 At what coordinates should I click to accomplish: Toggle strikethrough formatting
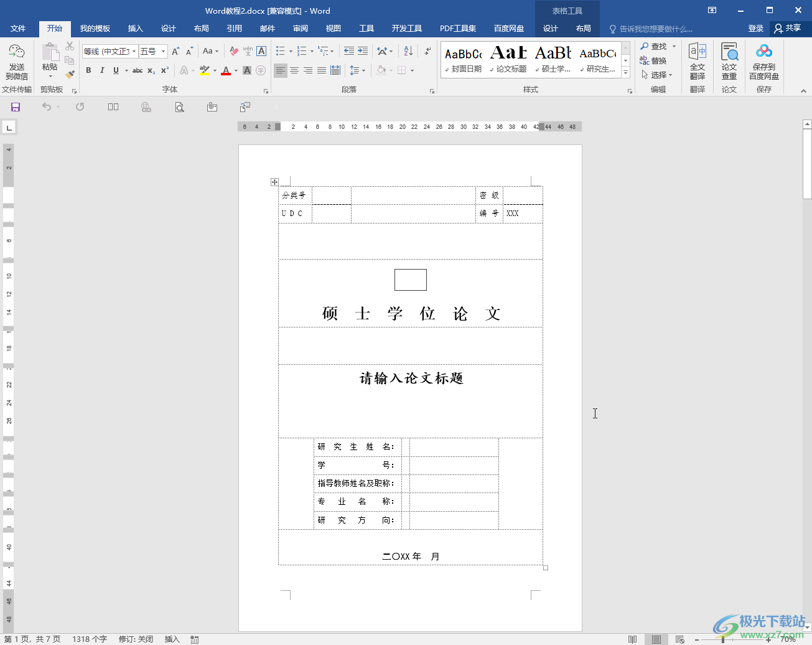coord(138,70)
